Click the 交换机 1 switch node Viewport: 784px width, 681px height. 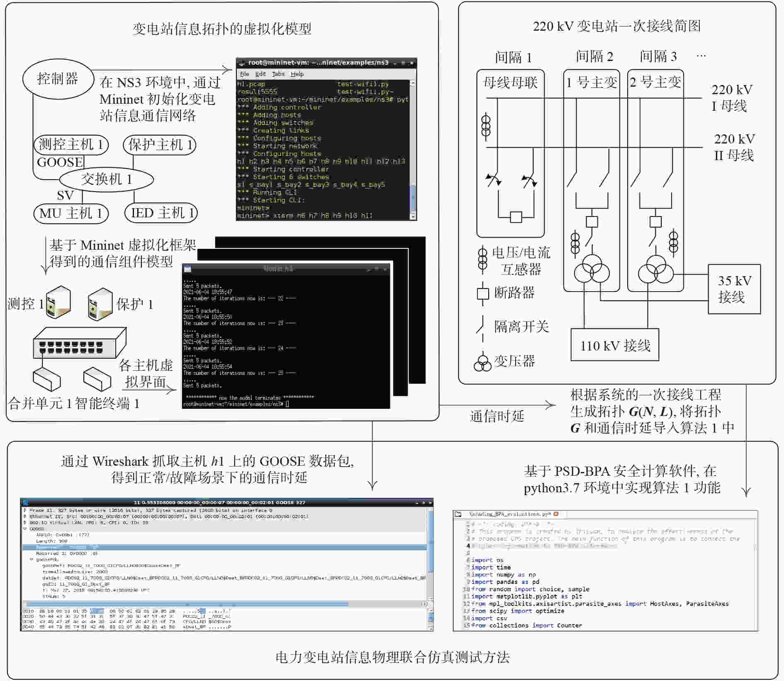(107, 179)
